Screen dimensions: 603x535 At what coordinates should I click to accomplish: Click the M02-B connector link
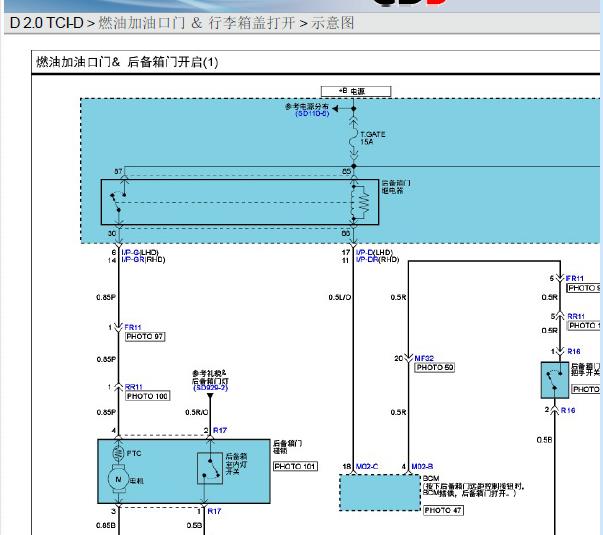click(x=422, y=467)
